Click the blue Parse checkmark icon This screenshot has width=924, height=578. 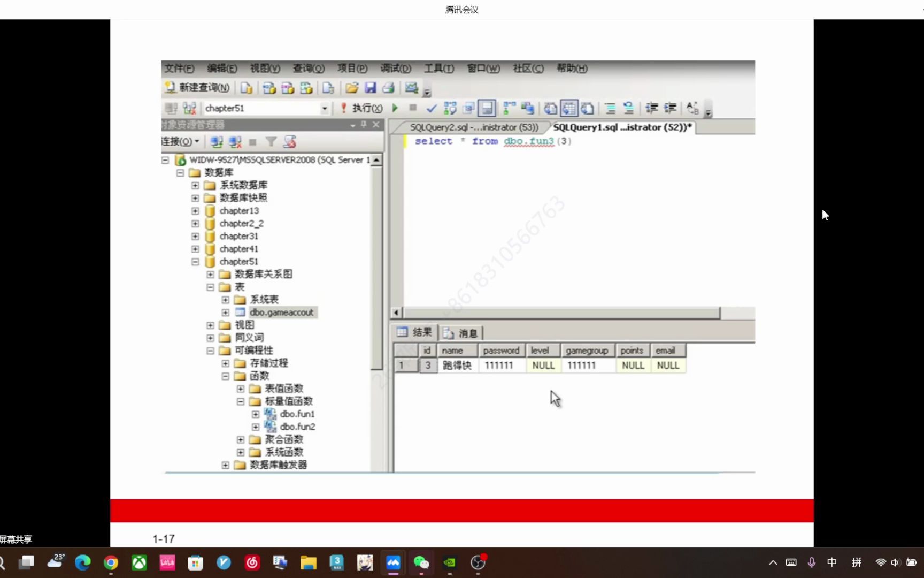click(x=432, y=109)
